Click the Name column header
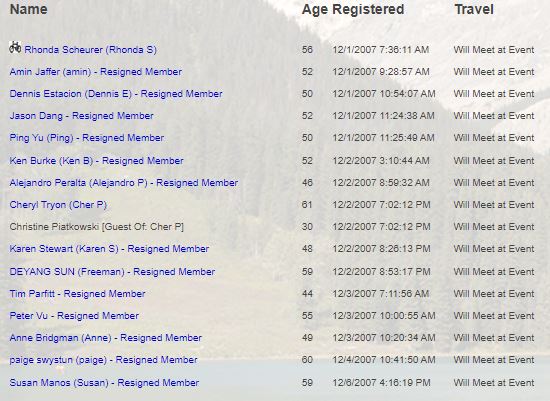The height and width of the screenshot is (401, 550). pyautogui.click(x=28, y=9)
